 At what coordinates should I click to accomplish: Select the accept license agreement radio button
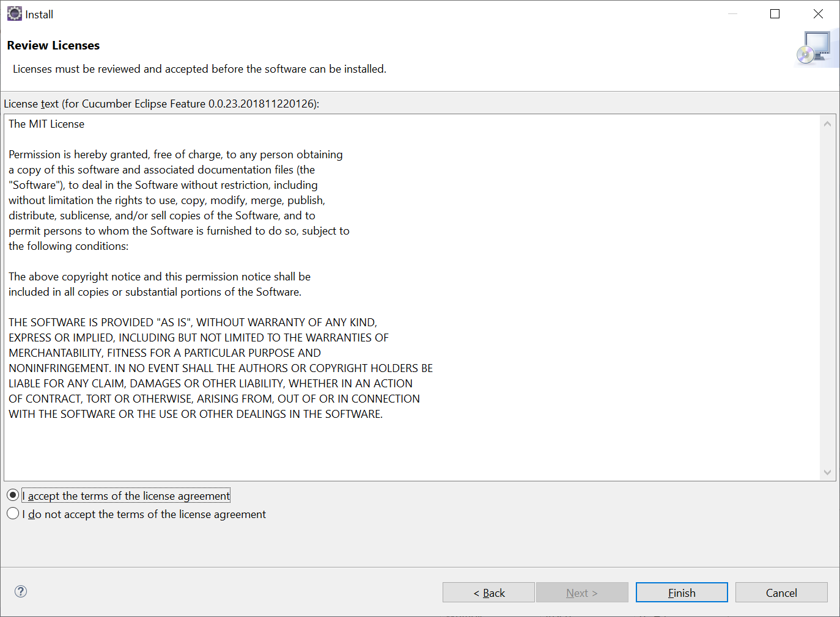pos(13,495)
